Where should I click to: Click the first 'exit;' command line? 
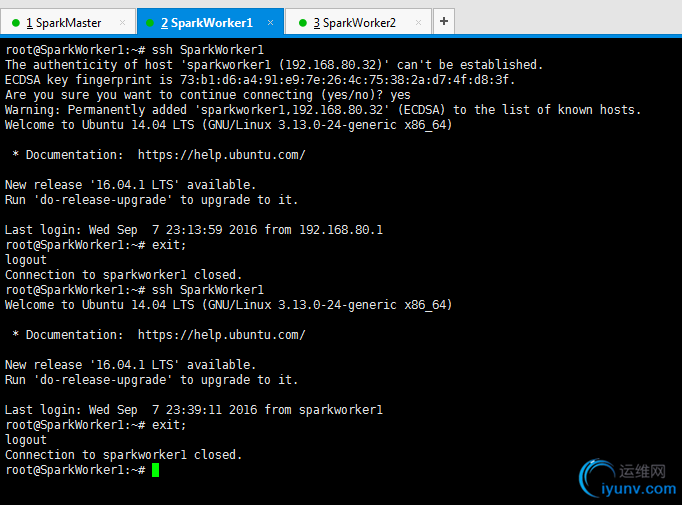point(95,245)
